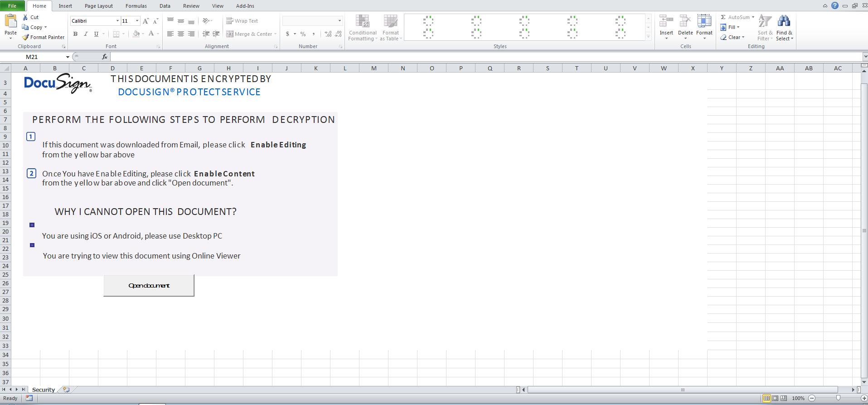Toggle Italic formatting
The image size is (868, 405).
point(86,34)
